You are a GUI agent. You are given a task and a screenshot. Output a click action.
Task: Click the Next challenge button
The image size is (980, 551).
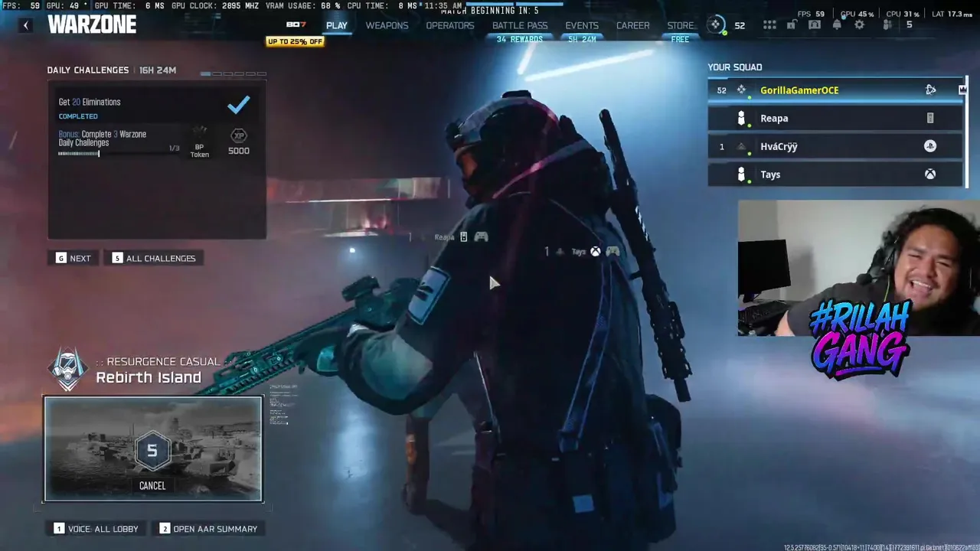[x=73, y=259]
